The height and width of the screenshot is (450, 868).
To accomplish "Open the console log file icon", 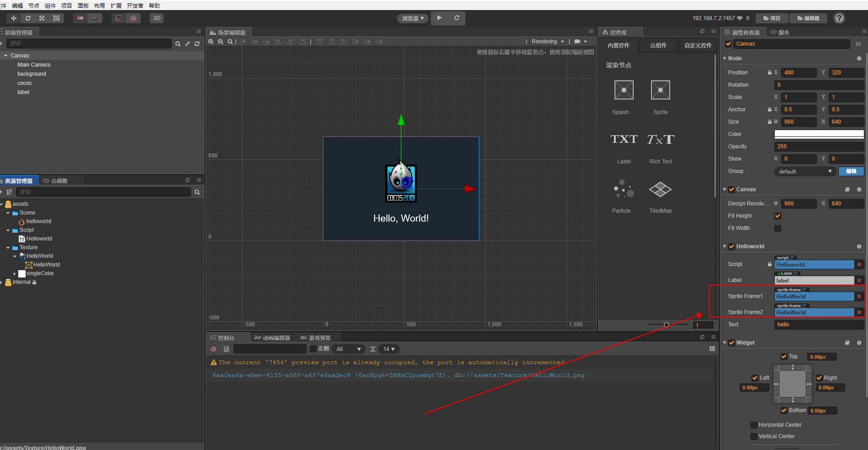I will (226, 349).
